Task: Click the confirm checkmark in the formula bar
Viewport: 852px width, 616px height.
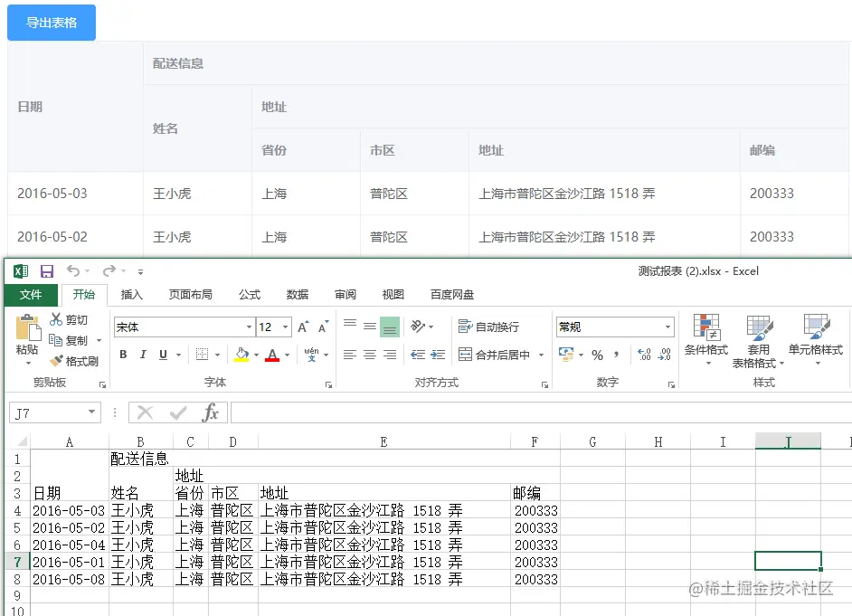Action: click(177, 412)
